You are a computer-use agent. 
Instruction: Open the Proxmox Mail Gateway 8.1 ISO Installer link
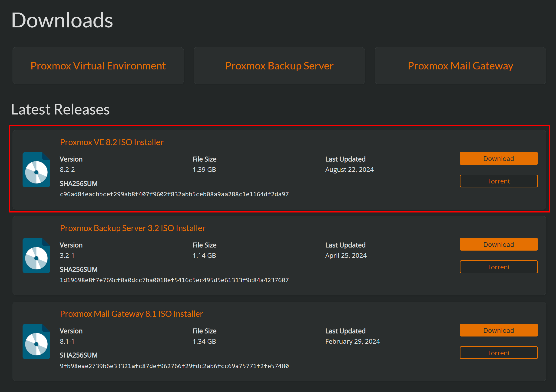click(131, 314)
